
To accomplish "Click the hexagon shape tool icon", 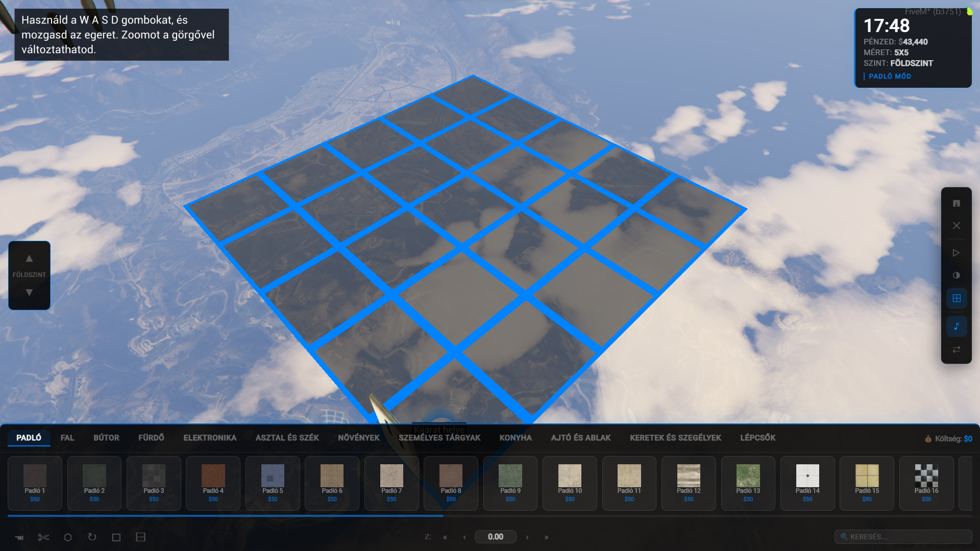I will pos(68,537).
